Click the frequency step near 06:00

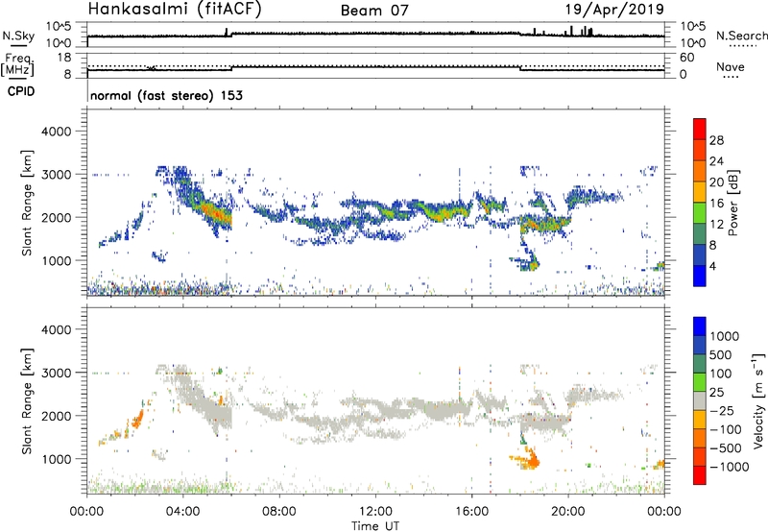coord(232,68)
